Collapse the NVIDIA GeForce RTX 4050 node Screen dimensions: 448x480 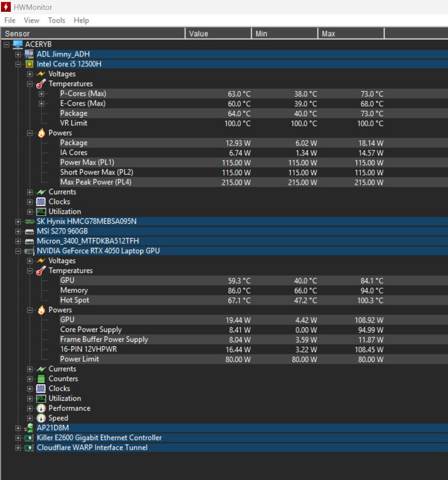click(x=18, y=251)
